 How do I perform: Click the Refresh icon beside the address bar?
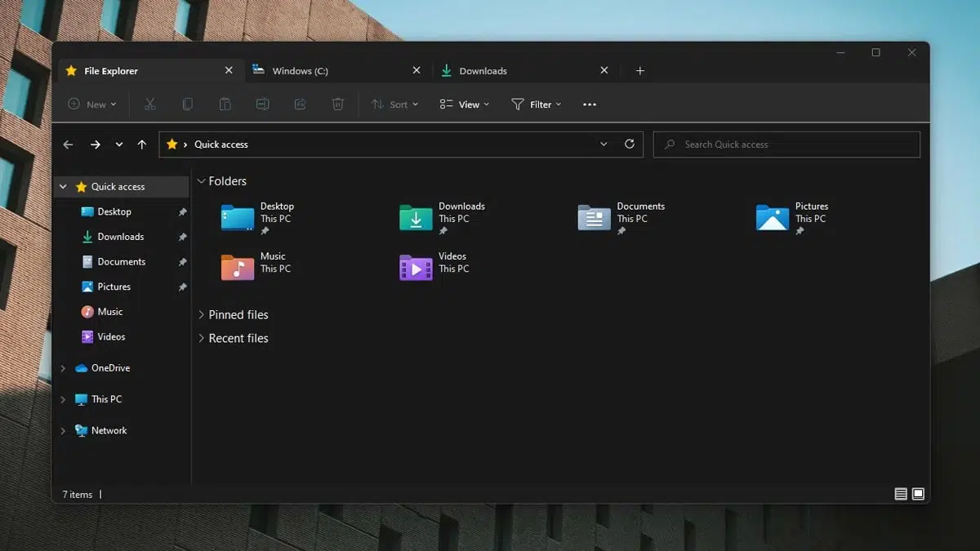coord(629,144)
